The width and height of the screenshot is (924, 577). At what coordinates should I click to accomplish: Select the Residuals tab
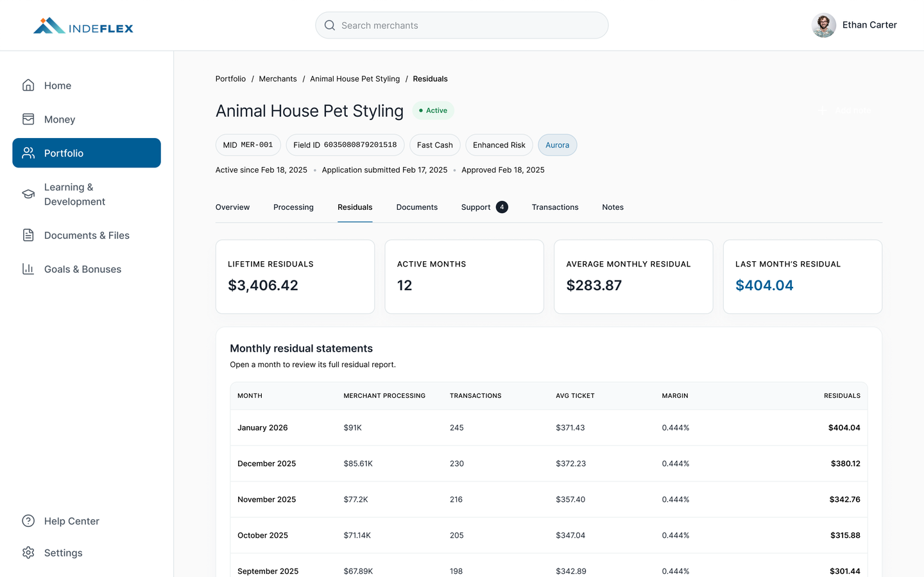point(355,207)
